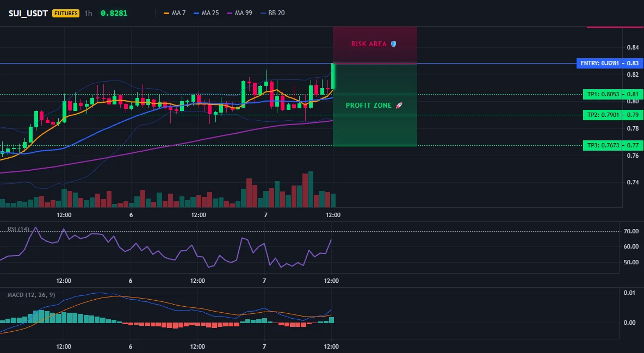Viewport: 644px width, 353px height.
Task: Click the MACD (12, 26, 9) indicator title
Action: pyautogui.click(x=31, y=295)
